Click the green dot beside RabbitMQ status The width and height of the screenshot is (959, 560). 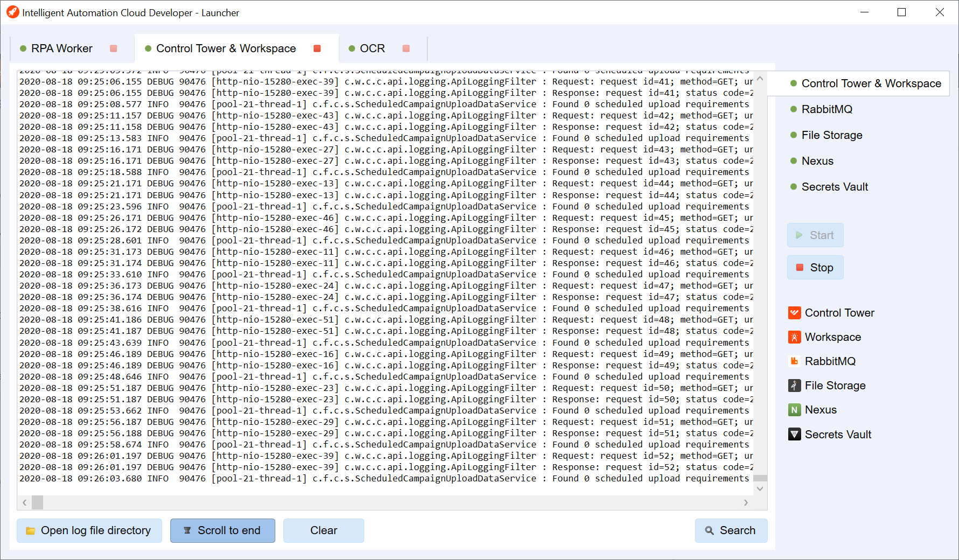(793, 109)
